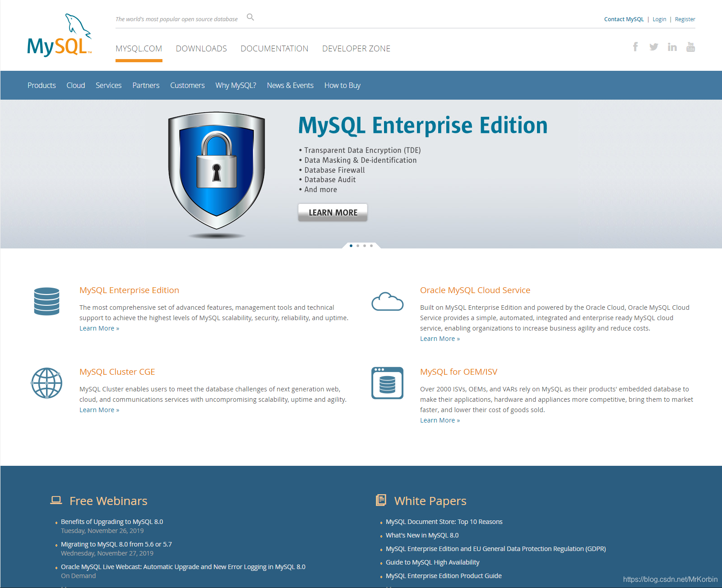Open the Twitter bird icon
The width and height of the screenshot is (722, 588).
point(654,47)
